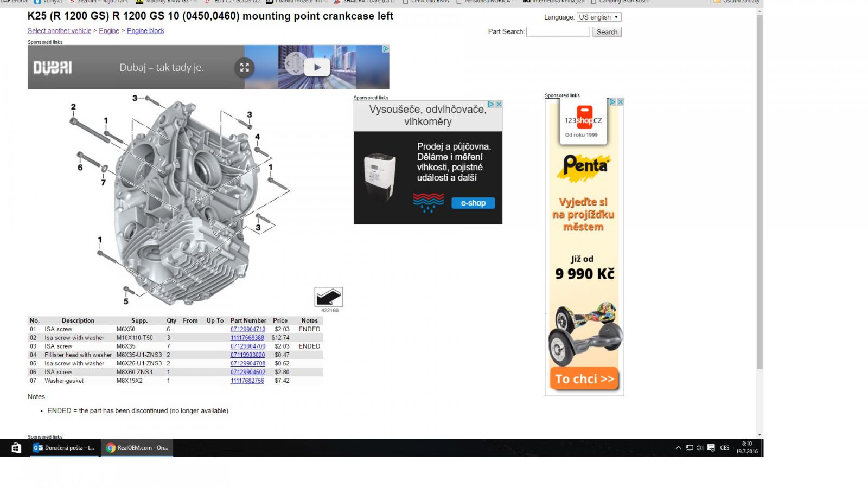Open the network icon in system tray
The width and height of the screenshot is (868, 488).
point(689,448)
